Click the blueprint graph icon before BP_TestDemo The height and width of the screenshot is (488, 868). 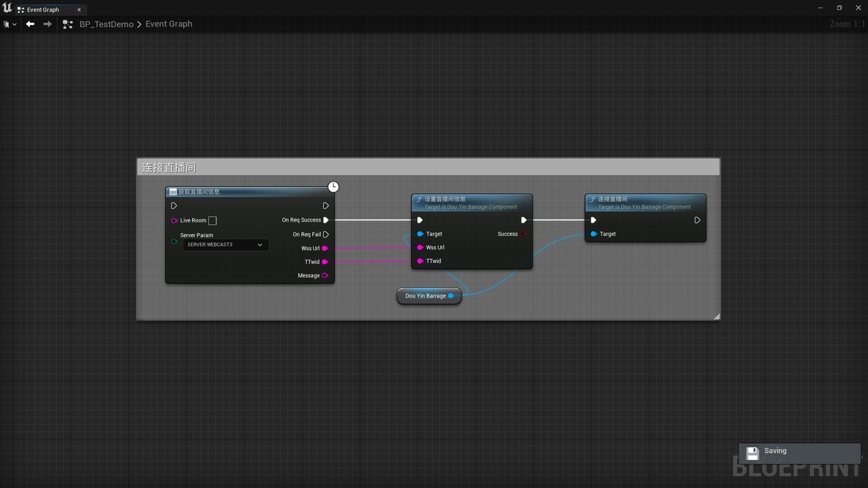coord(67,24)
